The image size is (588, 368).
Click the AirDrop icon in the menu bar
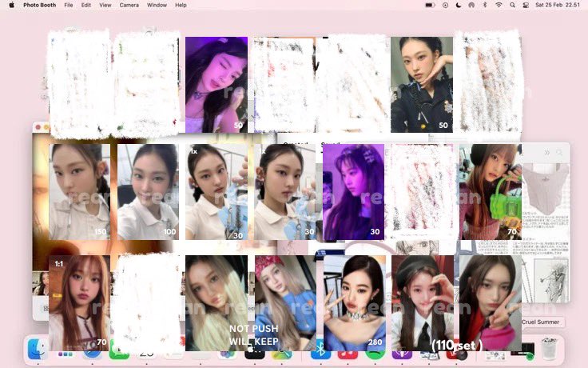click(471, 5)
